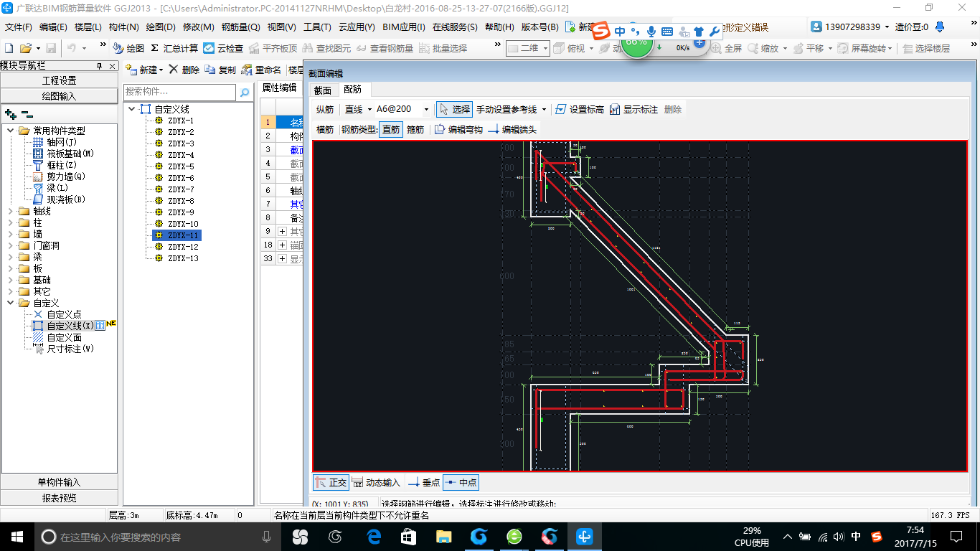
Task: Run 汇总计算 sum calculation
Action: point(174,48)
